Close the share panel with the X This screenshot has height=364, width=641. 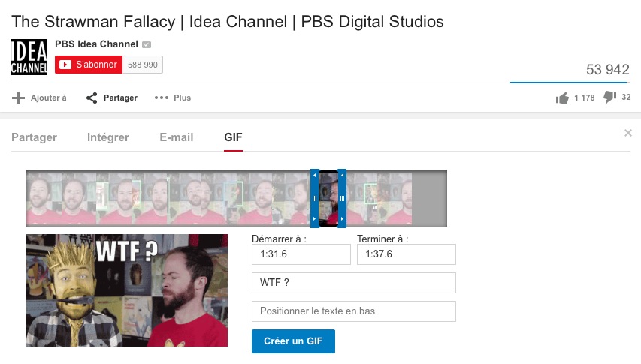click(x=628, y=133)
